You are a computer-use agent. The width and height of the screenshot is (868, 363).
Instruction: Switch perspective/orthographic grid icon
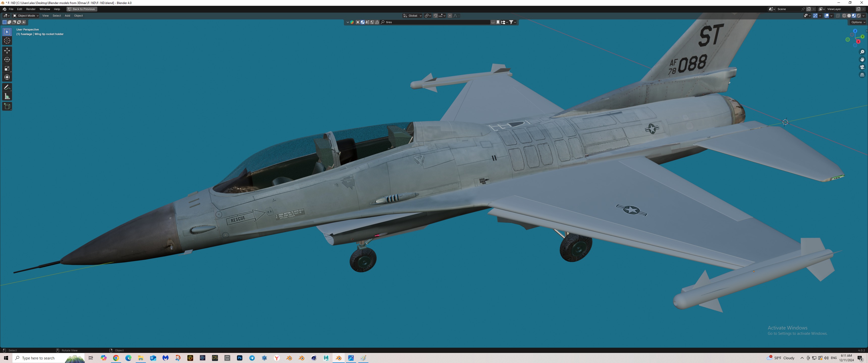[862, 75]
